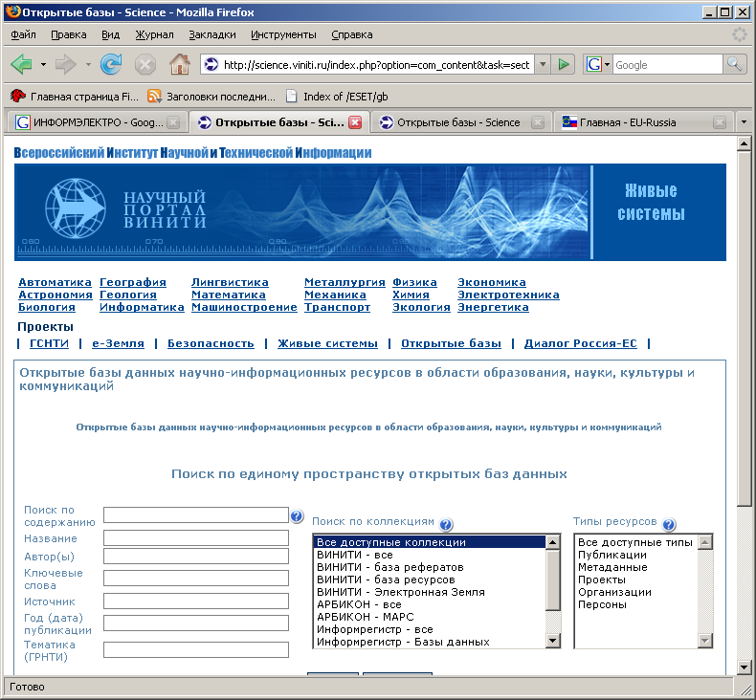This screenshot has height=700, width=756.
Task: Focus the 'Поиск по содержанию' input field
Action: [196, 514]
